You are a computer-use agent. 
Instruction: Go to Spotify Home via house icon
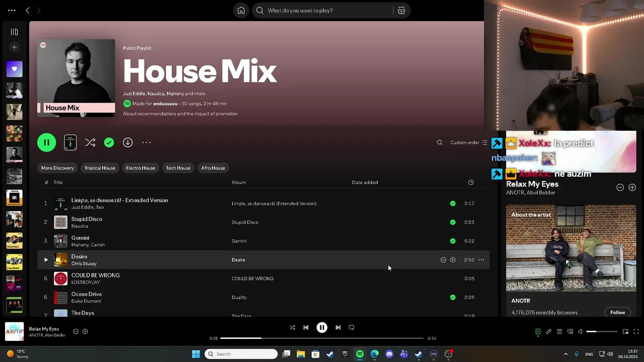241,11
